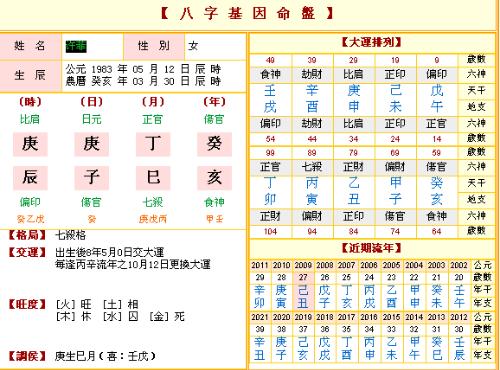Click the (年) pillar header
The height and width of the screenshot is (370, 500).
[214, 102]
